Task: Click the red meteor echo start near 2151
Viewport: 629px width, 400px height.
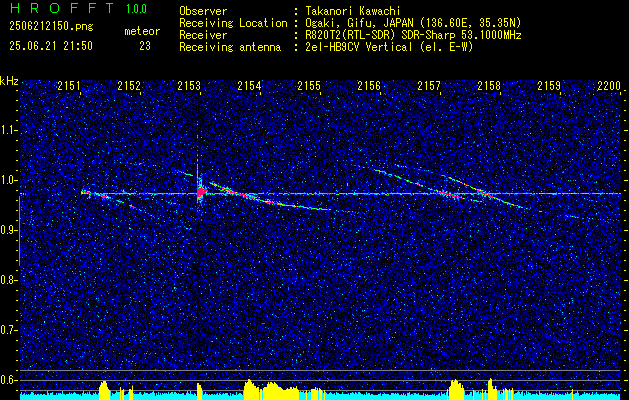Action: coord(87,193)
